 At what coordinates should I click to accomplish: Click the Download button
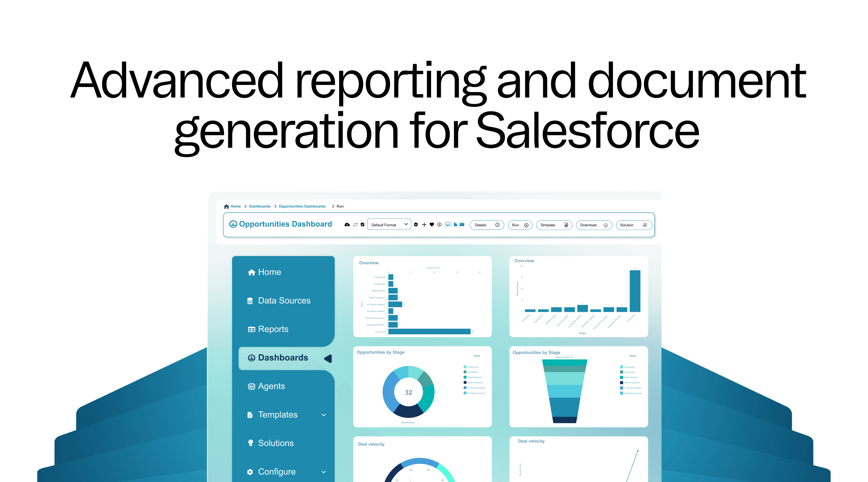(594, 225)
